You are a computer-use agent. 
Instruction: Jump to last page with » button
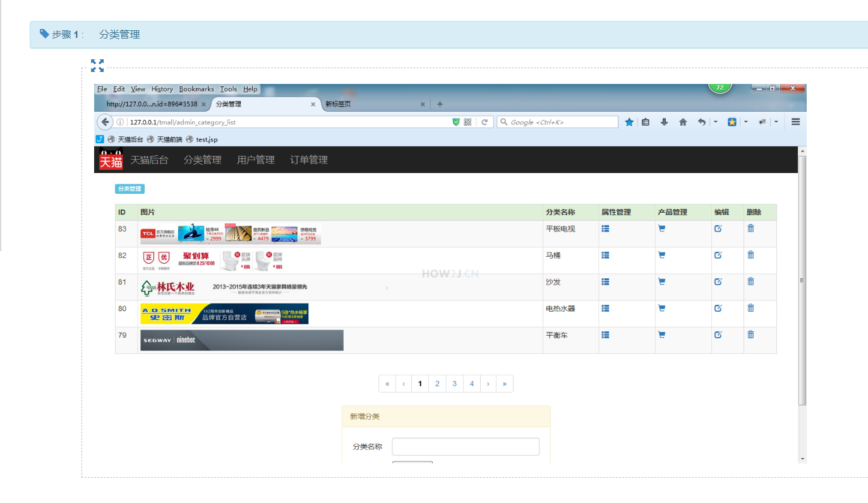click(x=505, y=384)
